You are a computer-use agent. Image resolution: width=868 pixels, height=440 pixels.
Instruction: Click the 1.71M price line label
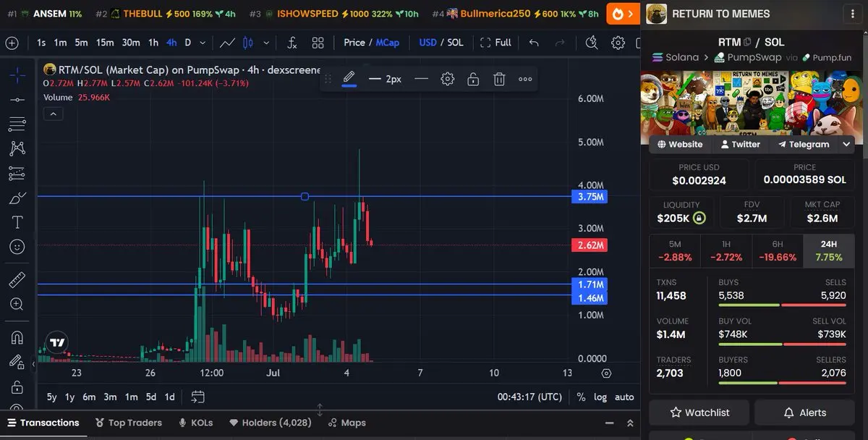click(591, 284)
